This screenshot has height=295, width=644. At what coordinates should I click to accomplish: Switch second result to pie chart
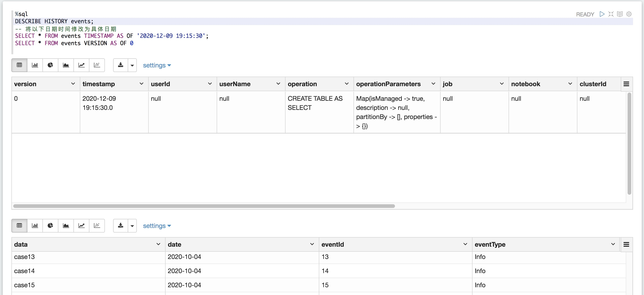coord(50,226)
